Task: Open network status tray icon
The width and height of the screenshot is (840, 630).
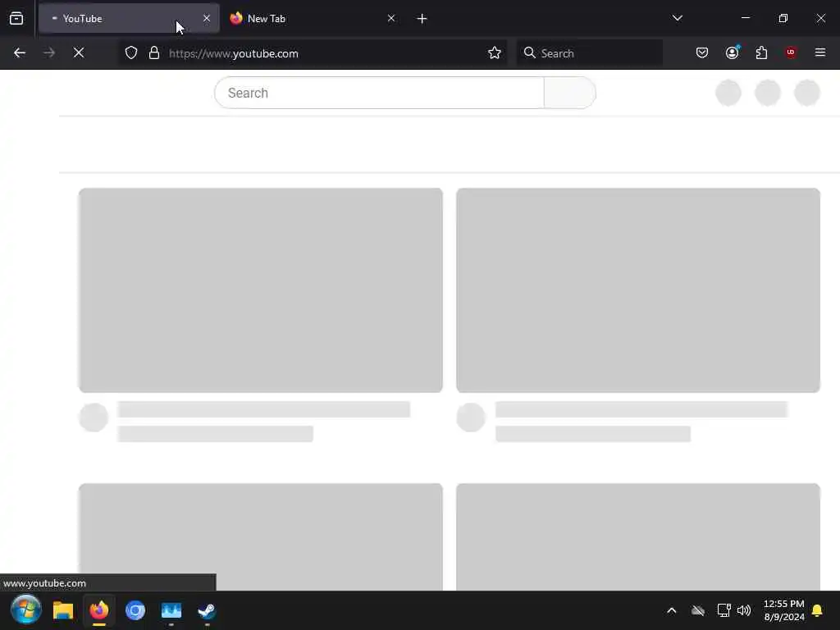Action: [724, 610]
